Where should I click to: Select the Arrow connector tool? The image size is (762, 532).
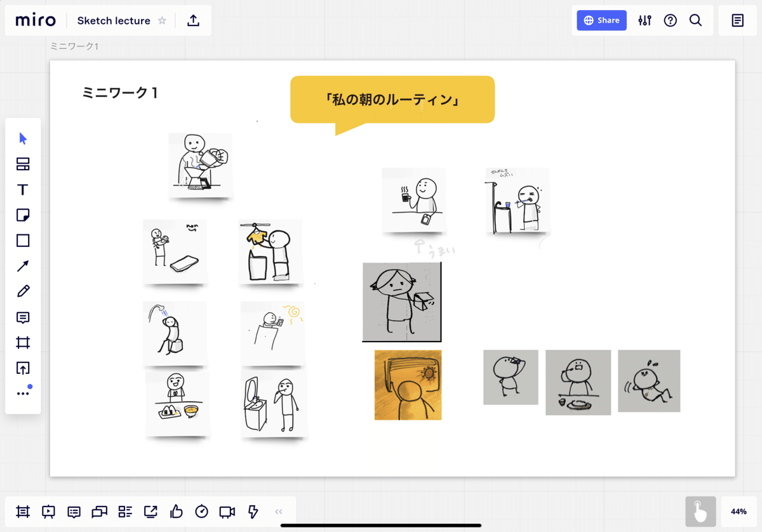click(23, 265)
